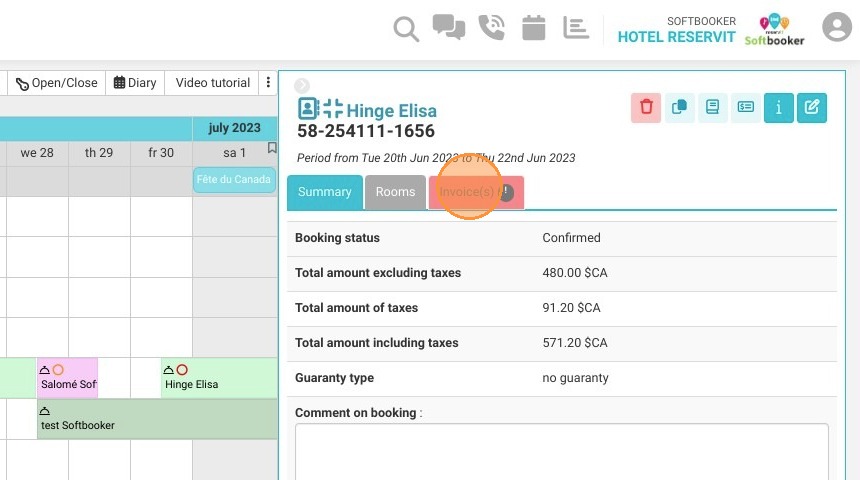The width and height of the screenshot is (860, 480).
Task: Click the phone call icon
Action: tap(491, 27)
